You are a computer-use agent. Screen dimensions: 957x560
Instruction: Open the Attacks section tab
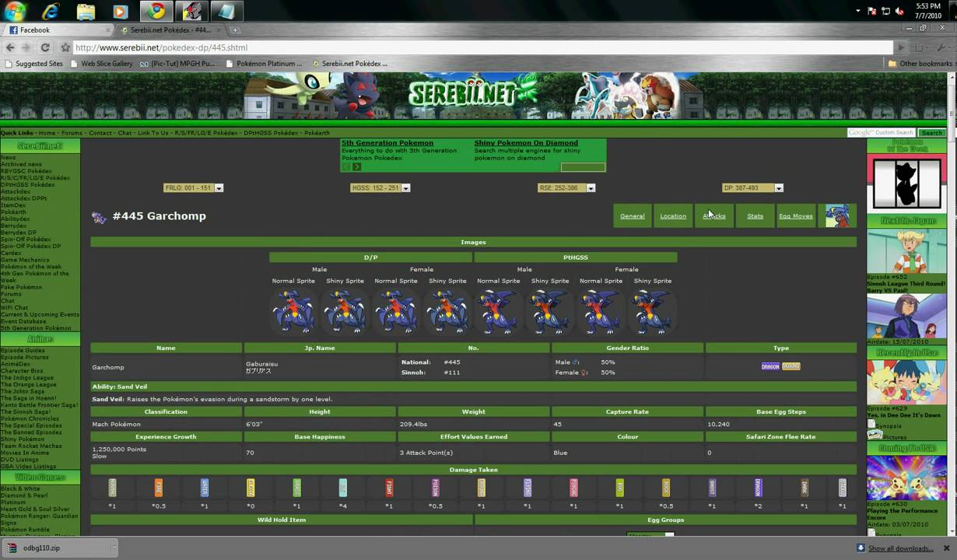pyautogui.click(x=714, y=216)
